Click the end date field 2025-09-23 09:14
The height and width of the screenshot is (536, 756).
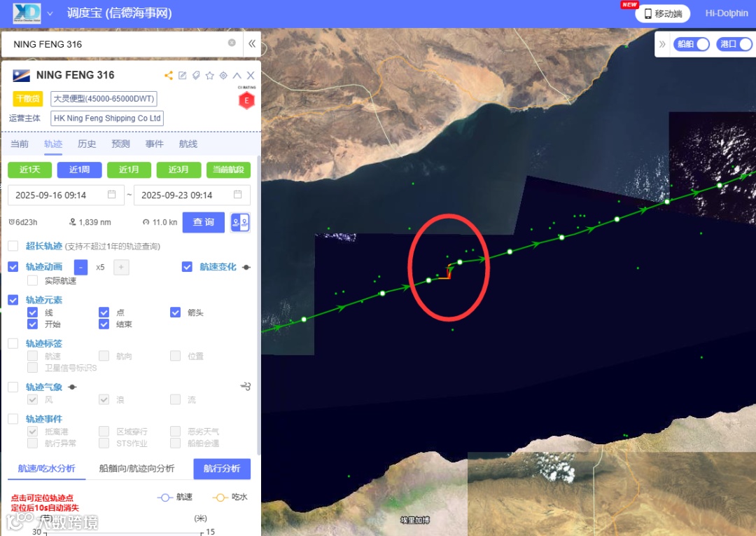tap(192, 195)
